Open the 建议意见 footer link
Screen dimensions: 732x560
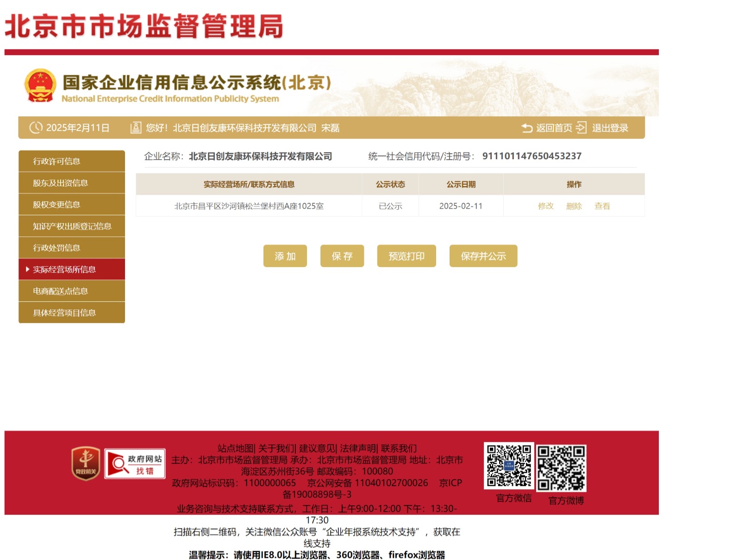click(x=317, y=448)
